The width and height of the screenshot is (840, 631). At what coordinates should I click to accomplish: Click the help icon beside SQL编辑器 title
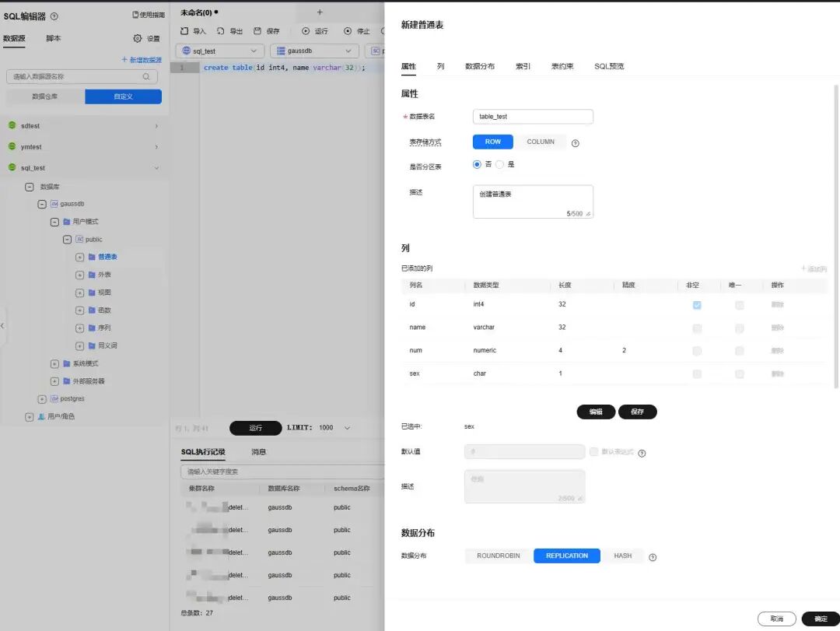pyautogui.click(x=54, y=16)
